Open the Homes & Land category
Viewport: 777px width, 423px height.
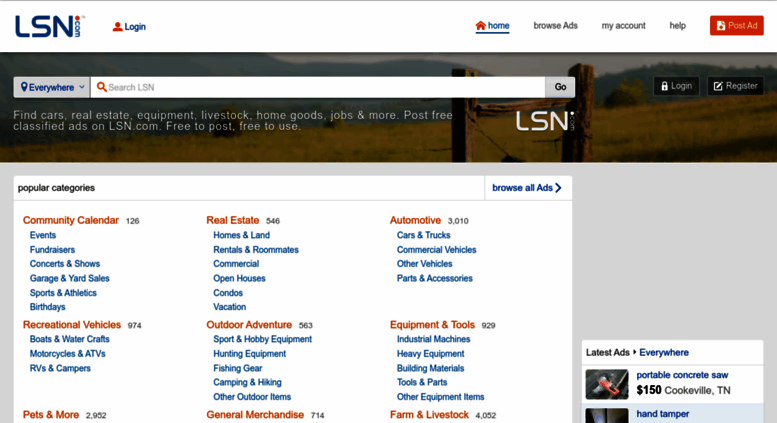(x=241, y=235)
